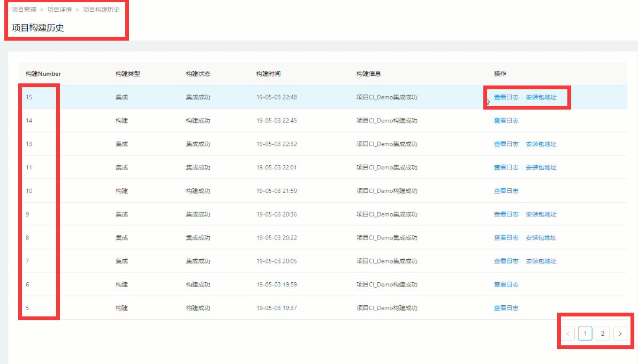Click build info text in build 9 row
Image resolution: width=638 pixels, height=364 pixels.
(387, 214)
